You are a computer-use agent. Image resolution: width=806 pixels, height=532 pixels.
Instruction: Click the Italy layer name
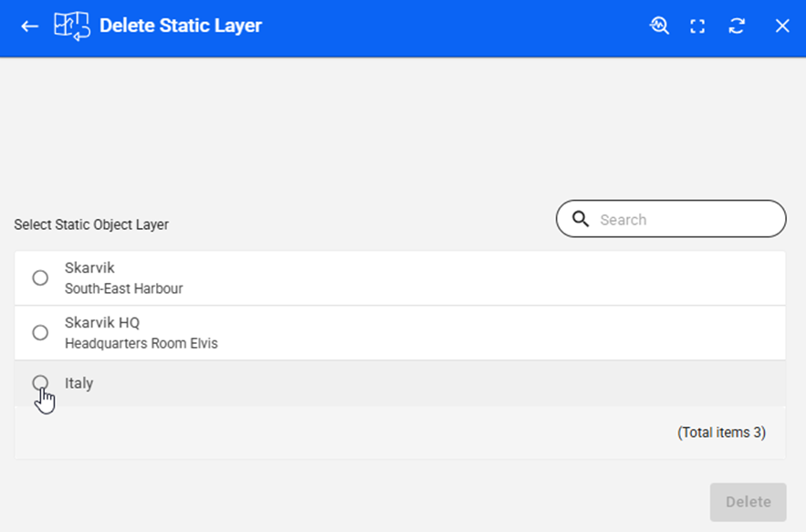pyautogui.click(x=79, y=383)
